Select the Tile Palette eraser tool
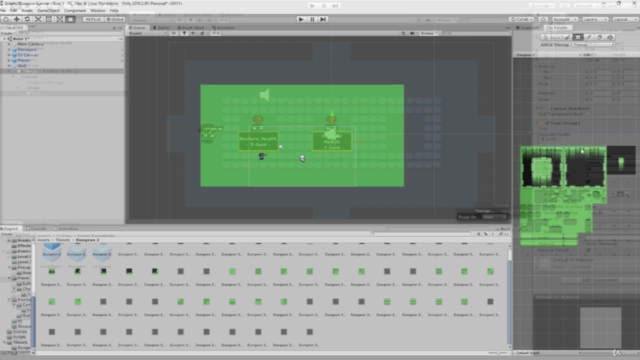Screen dimensions: 640x360 point(600,37)
